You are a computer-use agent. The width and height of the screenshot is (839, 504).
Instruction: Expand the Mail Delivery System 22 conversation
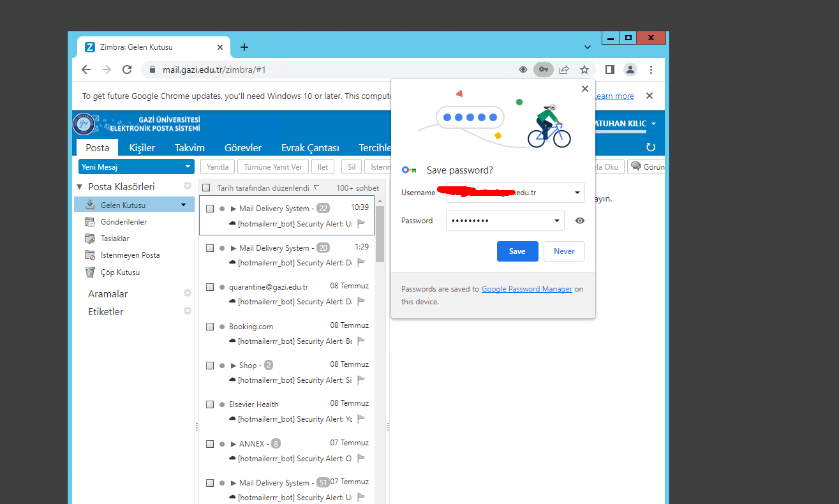pos(234,209)
